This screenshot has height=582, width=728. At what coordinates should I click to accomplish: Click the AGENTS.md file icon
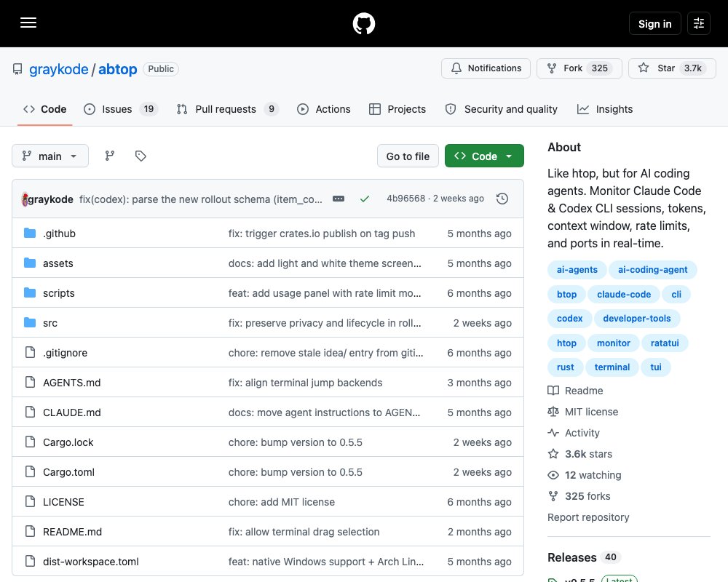(x=30, y=382)
